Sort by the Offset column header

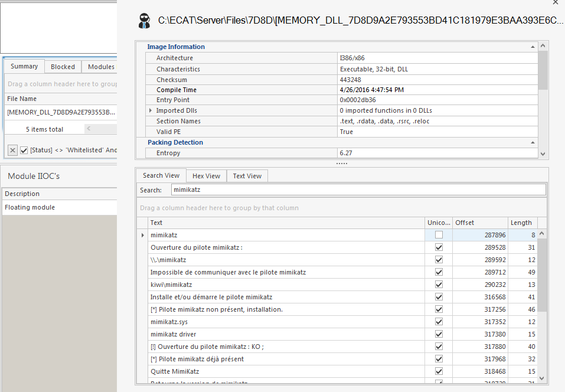[x=480, y=223]
